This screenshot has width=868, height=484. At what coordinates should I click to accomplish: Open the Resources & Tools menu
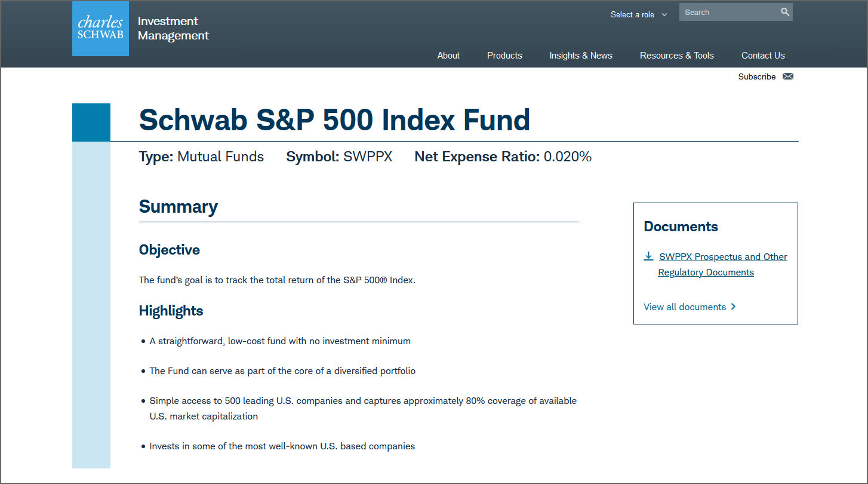677,56
